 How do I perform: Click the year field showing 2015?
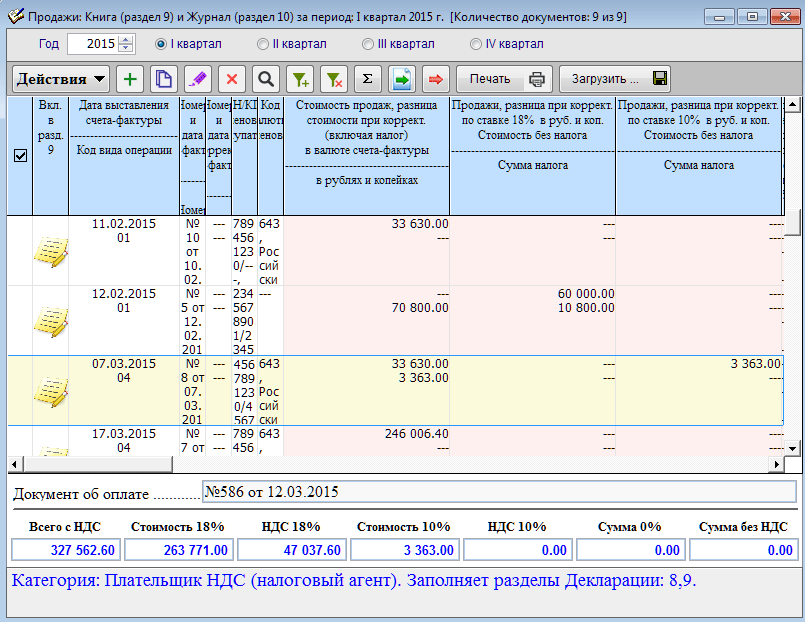tap(93, 44)
